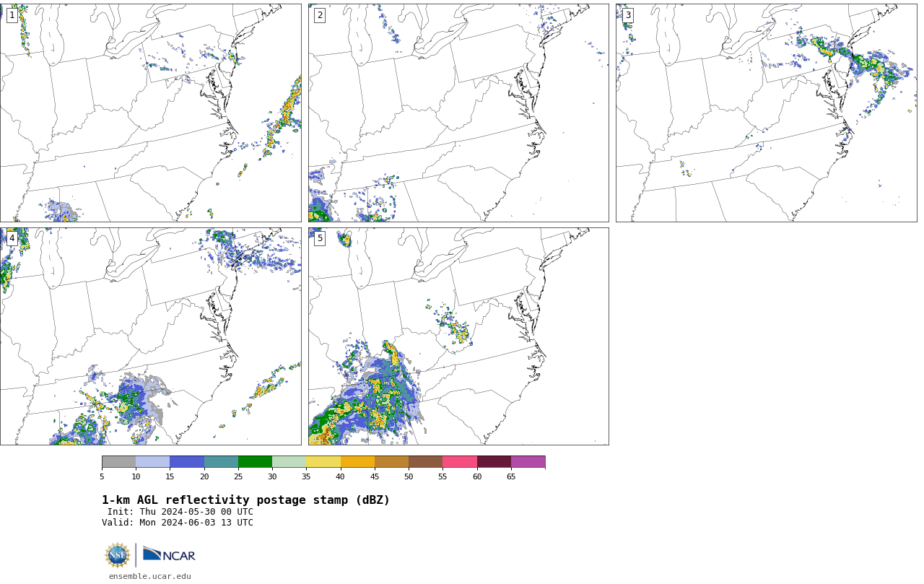Viewport: 924px width, 584px height.
Task: Open postage stamp panel labeled 4
Action: click(x=150, y=336)
